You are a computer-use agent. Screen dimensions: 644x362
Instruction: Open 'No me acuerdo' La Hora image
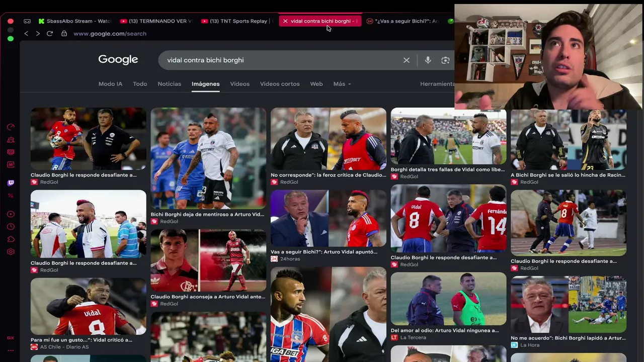coord(569,304)
